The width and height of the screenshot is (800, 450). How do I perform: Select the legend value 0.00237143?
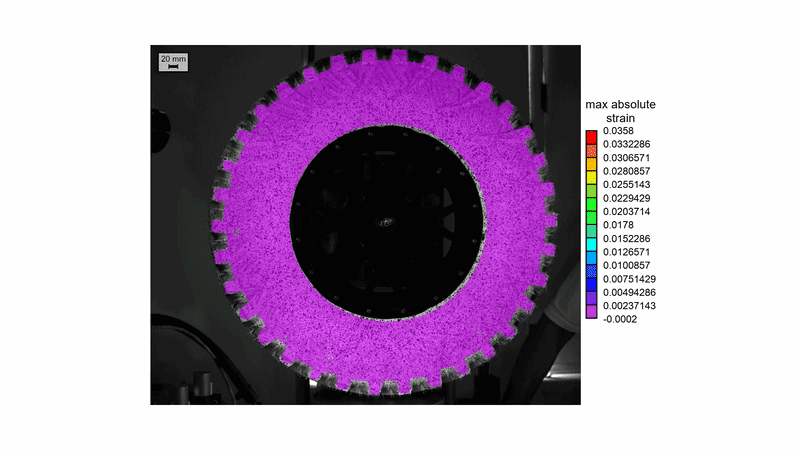click(x=629, y=306)
